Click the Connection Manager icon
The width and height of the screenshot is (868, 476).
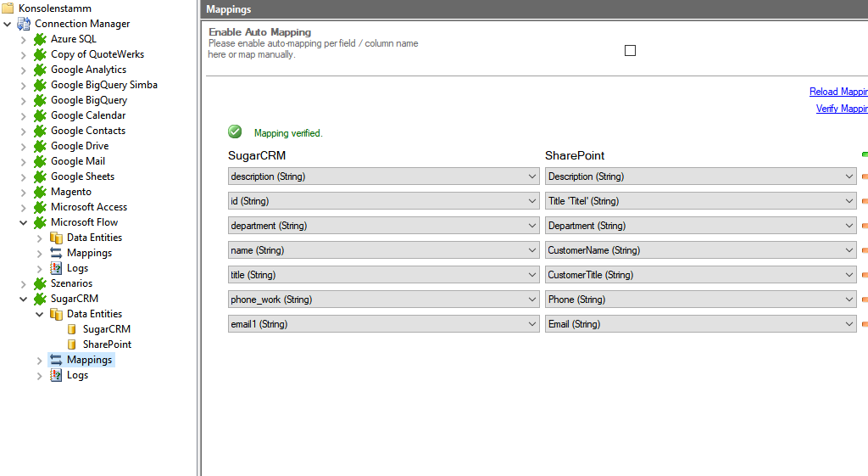[x=24, y=24]
